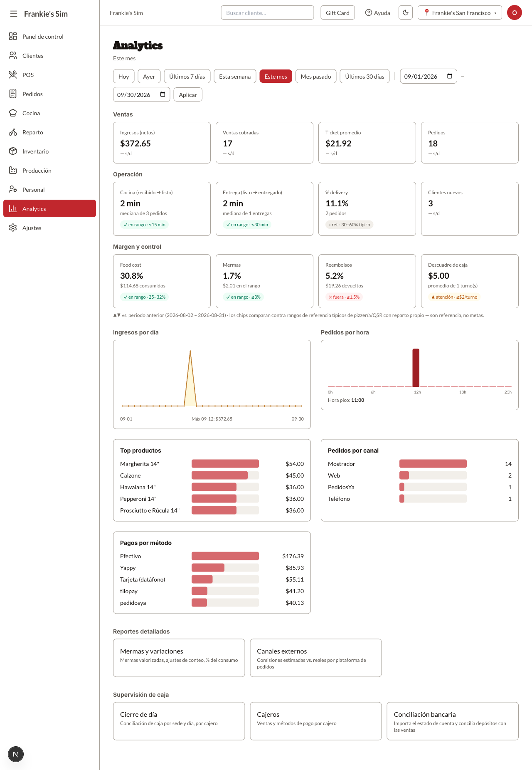Viewport: 532px width, 770px height.
Task: Open Cierre de día report
Action: [179, 721]
